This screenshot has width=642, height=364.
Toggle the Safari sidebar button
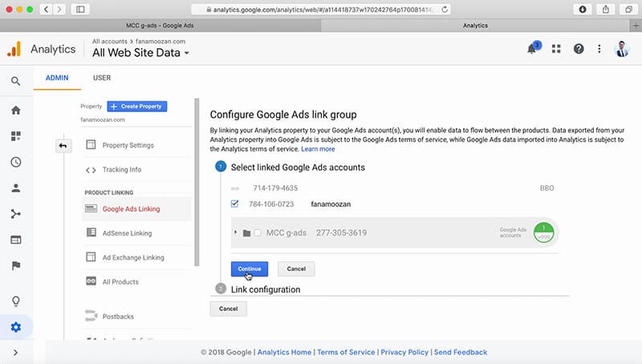click(80, 9)
